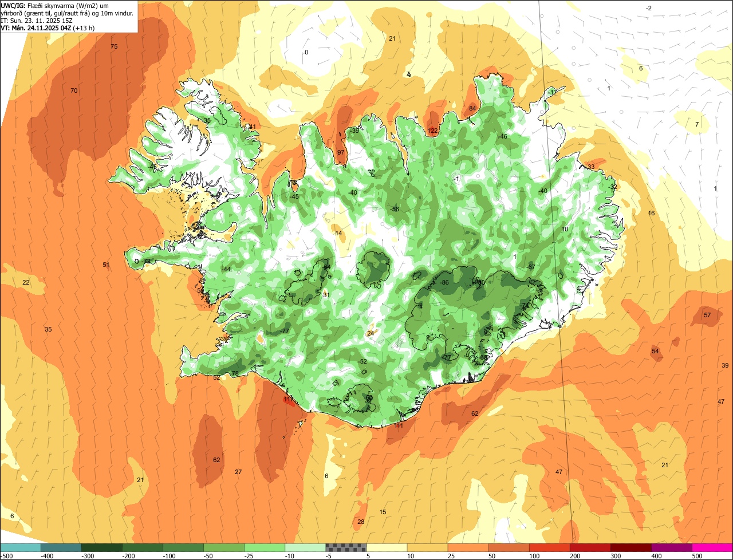The width and height of the screenshot is (733, 560).
Task: Click the map value '15'
Action: click(383, 512)
